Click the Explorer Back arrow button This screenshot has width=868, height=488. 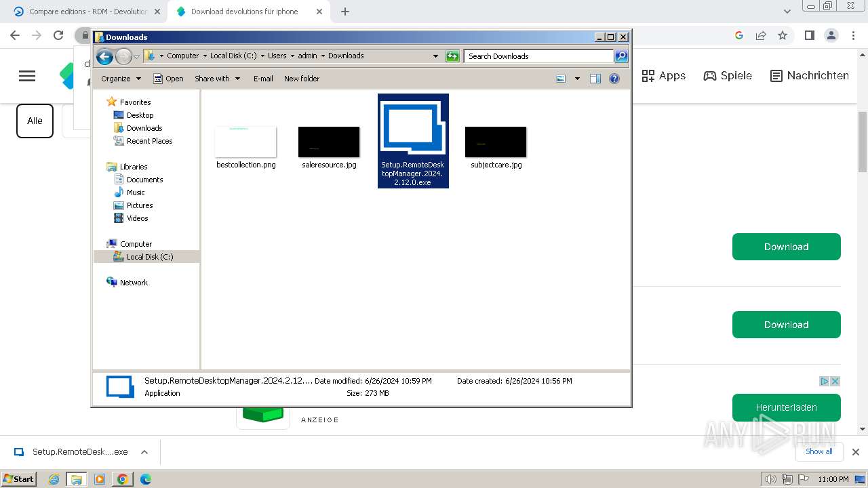click(104, 56)
